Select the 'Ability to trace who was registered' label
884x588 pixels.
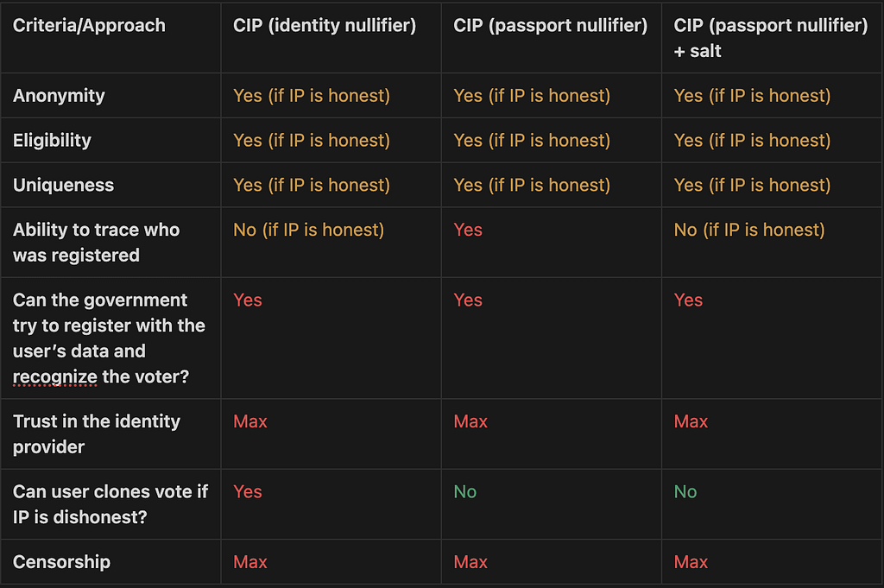click(97, 243)
